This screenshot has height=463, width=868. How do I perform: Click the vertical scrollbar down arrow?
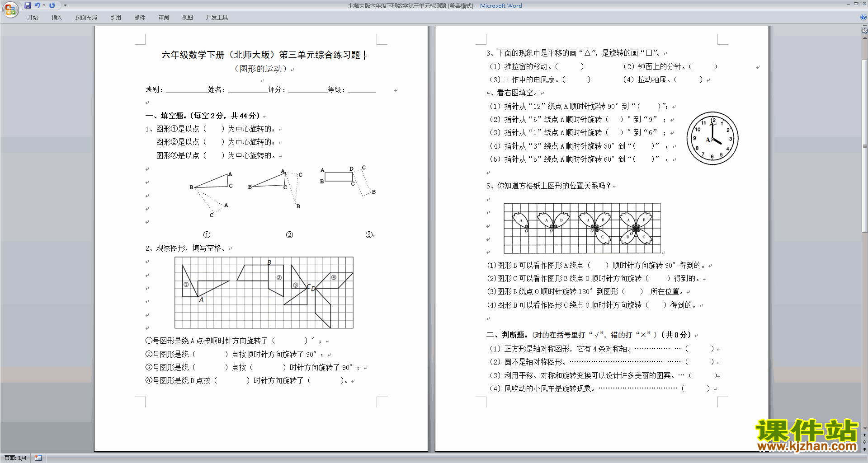tap(864, 428)
